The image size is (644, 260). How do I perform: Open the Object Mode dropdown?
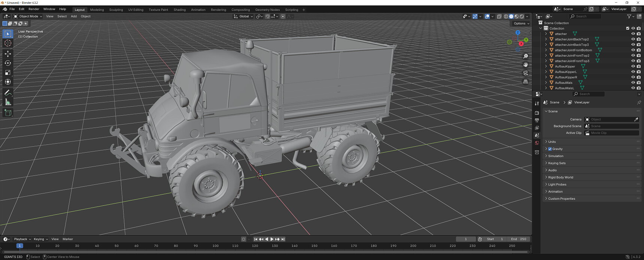[x=28, y=16]
